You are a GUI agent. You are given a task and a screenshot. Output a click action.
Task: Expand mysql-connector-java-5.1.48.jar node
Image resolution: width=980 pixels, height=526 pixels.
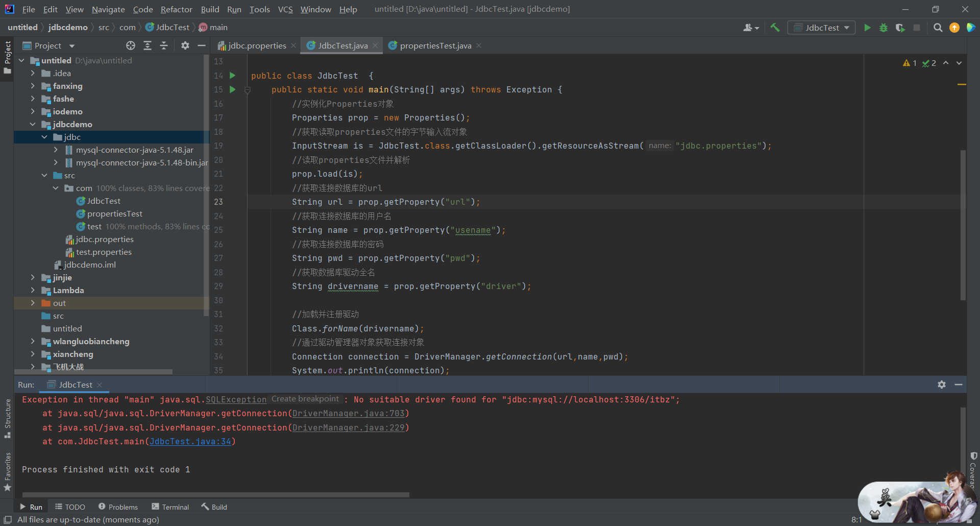tap(56, 150)
